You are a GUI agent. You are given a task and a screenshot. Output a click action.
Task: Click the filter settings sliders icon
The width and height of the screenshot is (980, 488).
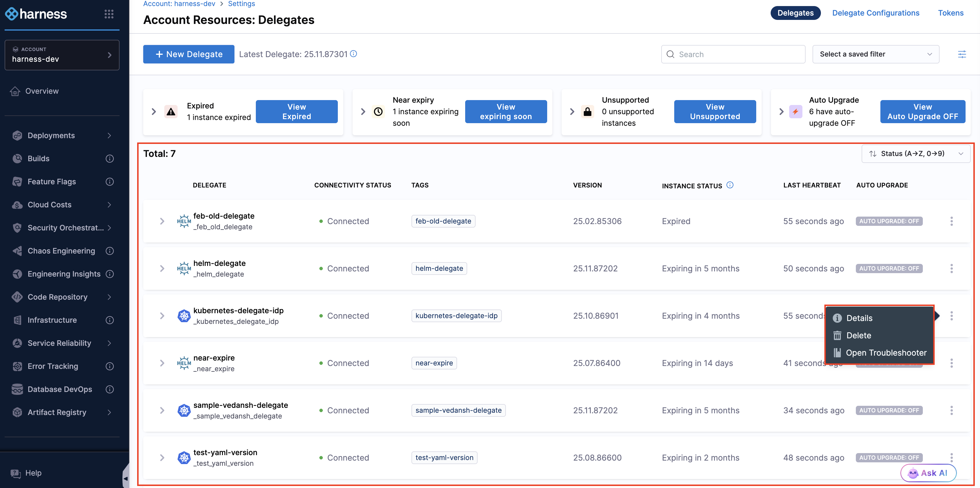[x=961, y=54]
